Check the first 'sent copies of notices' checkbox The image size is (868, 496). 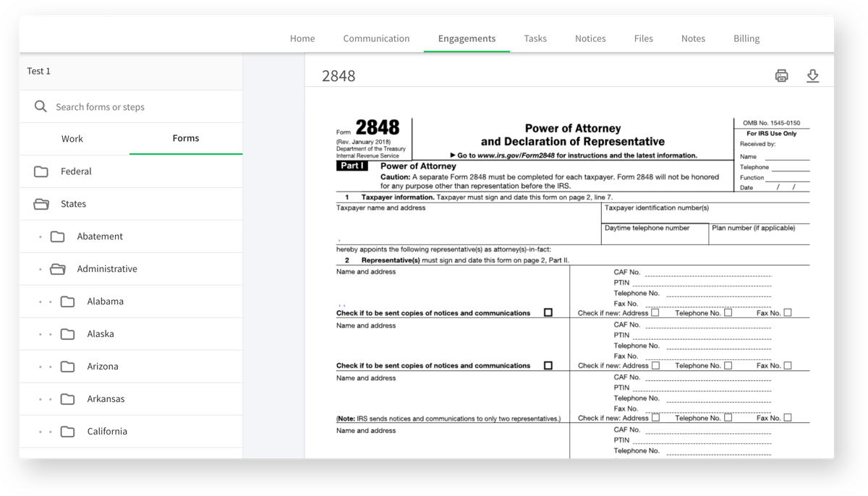click(x=548, y=312)
